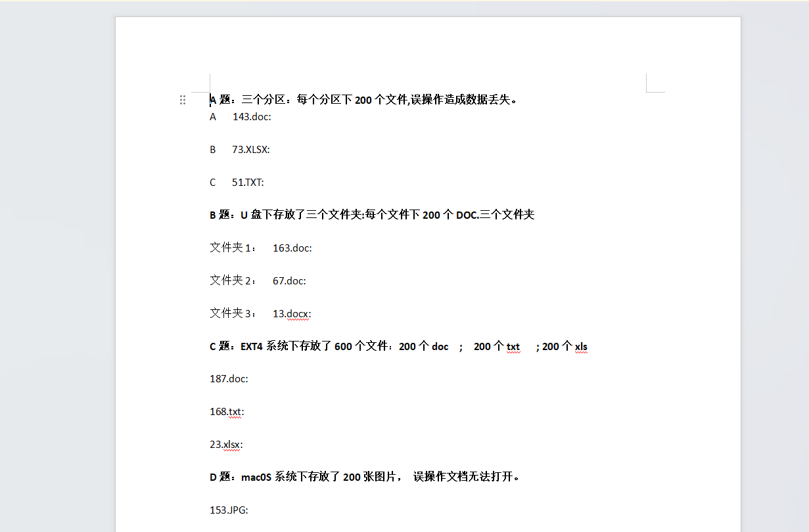The width and height of the screenshot is (809, 532).
Task: Click the '73.XLSX:' text
Action: (x=251, y=150)
